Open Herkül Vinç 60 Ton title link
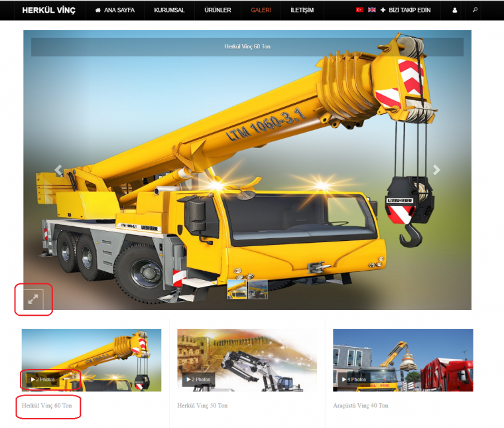 coord(47,405)
